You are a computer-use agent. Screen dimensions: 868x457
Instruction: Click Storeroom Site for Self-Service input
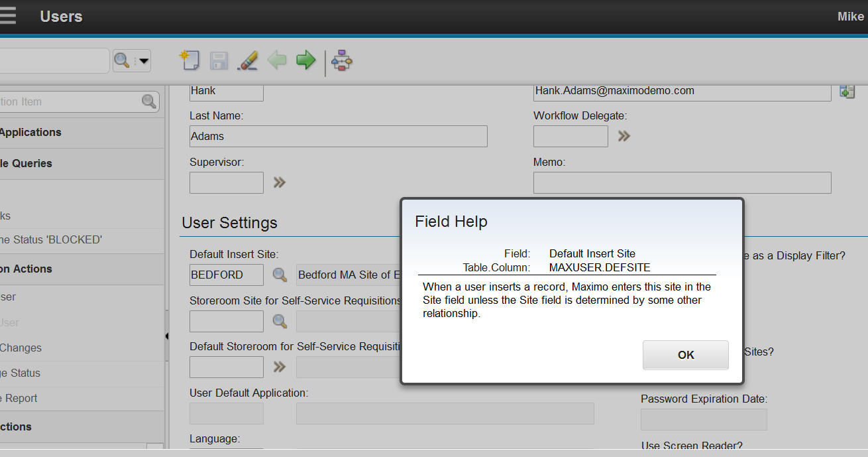pyautogui.click(x=227, y=321)
